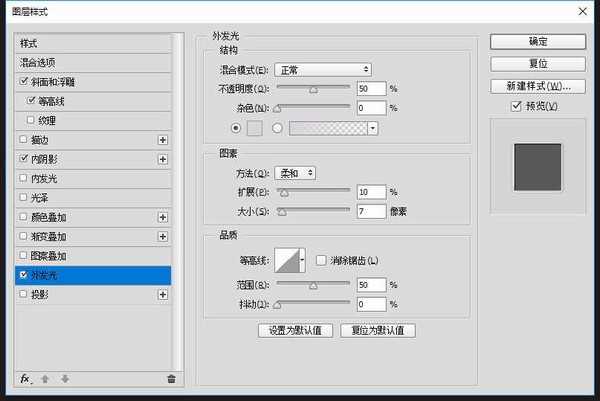The height and width of the screenshot is (401, 600).
Task: Add another 投影 effect with plus icon
Action: coord(163,295)
